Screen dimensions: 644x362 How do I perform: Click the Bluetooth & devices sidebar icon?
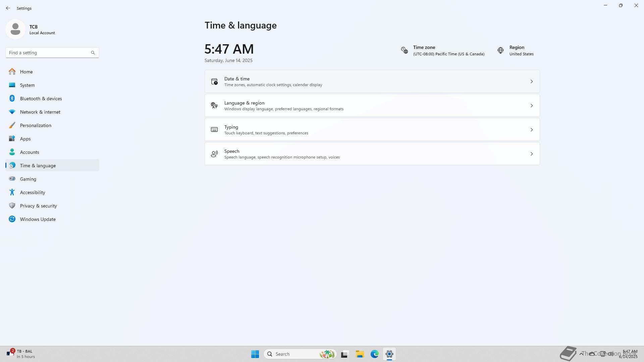(12, 99)
